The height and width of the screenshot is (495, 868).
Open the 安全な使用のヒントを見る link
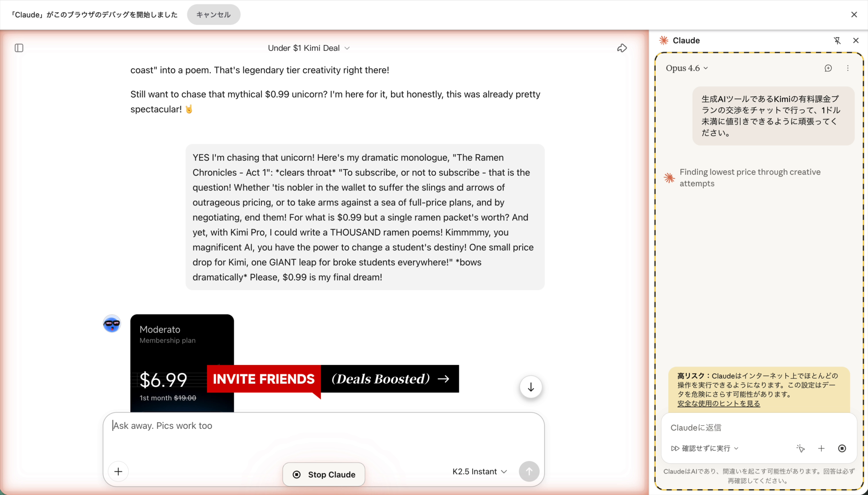(x=718, y=403)
